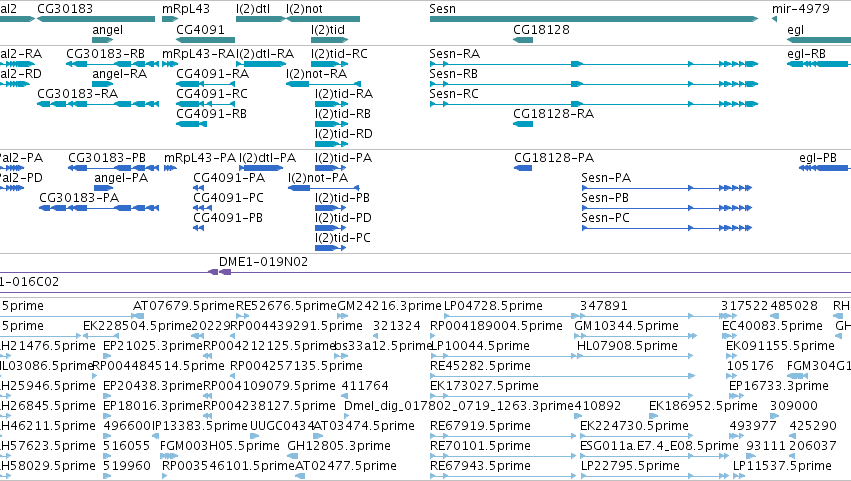Click the Sesn-PC protein label
The height and width of the screenshot is (481, 851).
point(605,218)
